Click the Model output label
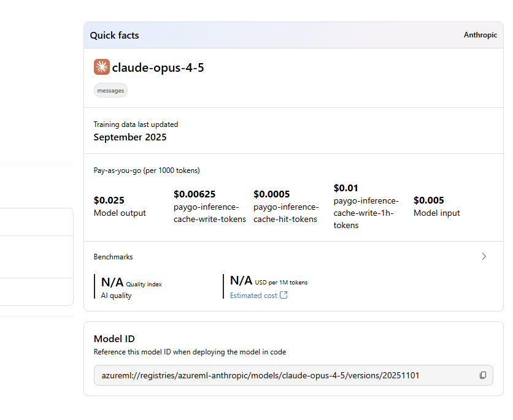Screen dimensions: 513x420 (x=120, y=213)
